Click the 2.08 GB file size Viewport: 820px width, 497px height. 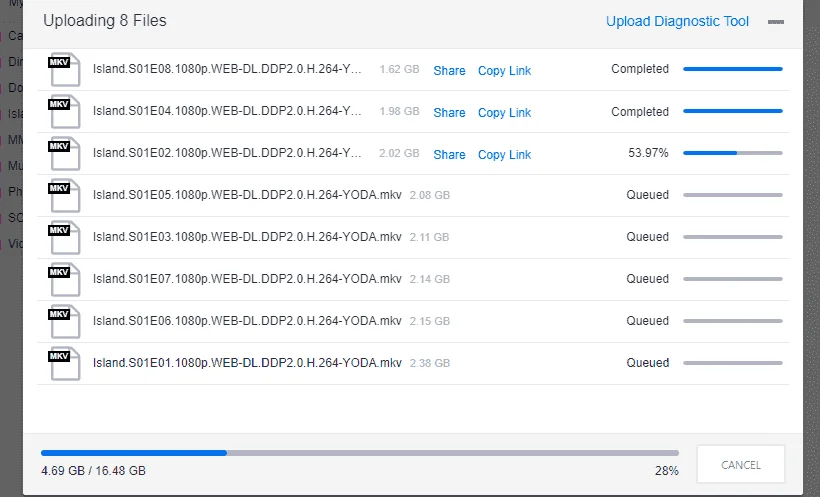[x=429, y=195]
